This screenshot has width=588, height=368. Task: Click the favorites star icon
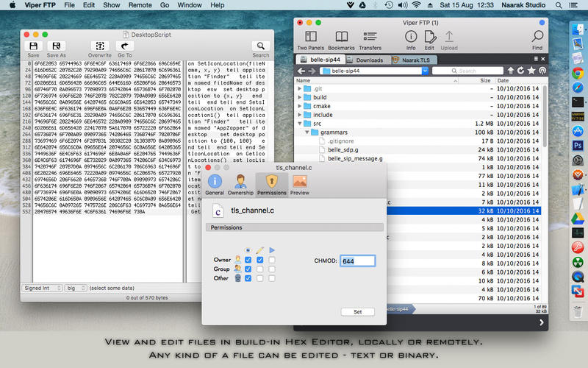[531, 71]
